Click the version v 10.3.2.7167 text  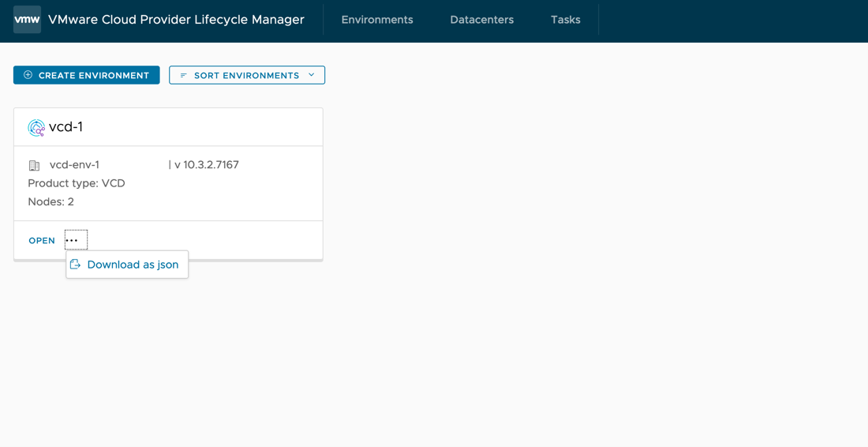[206, 165]
